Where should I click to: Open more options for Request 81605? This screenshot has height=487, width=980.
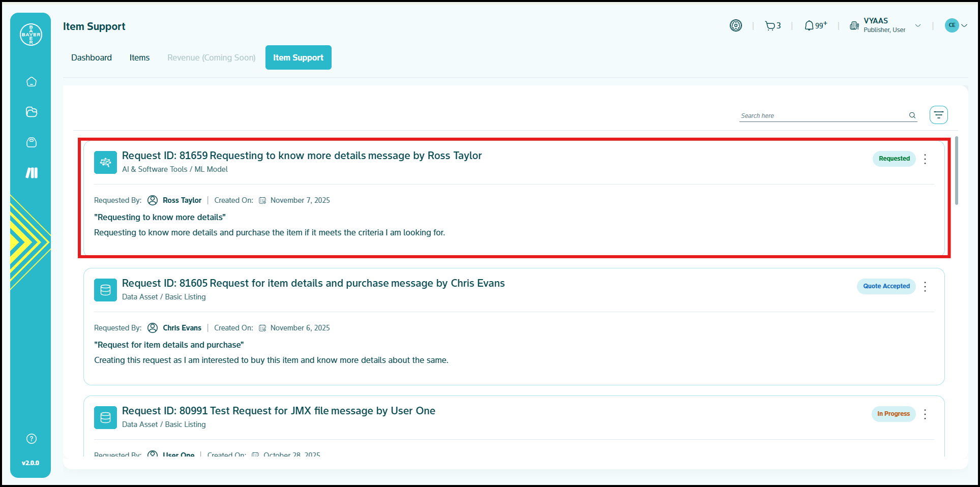[925, 287]
